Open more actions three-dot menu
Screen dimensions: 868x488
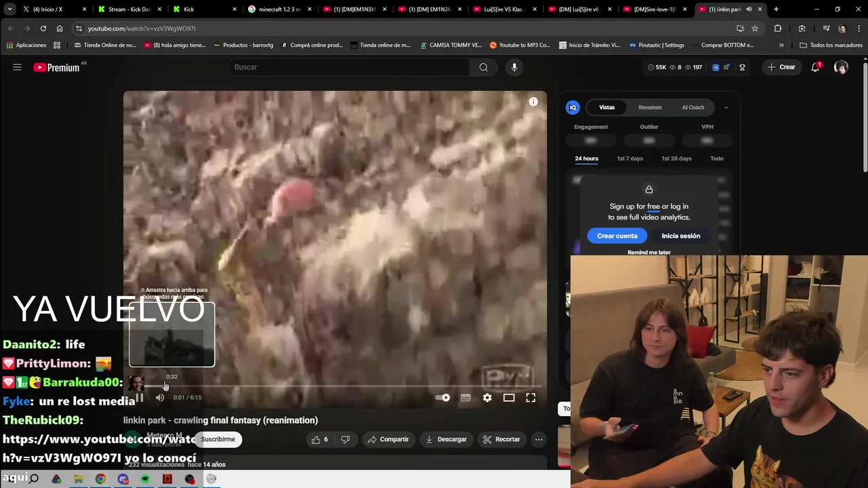(x=538, y=439)
